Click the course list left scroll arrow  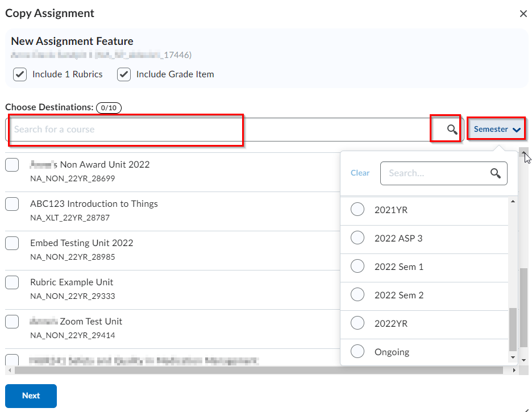[x=10, y=370]
